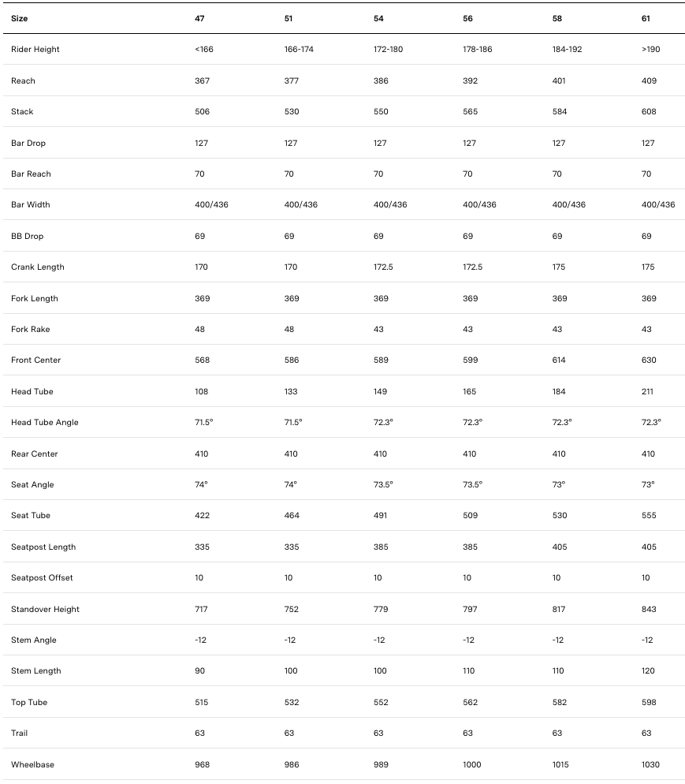
Task: Select the 172-180 rider height cell
Action: pos(388,50)
